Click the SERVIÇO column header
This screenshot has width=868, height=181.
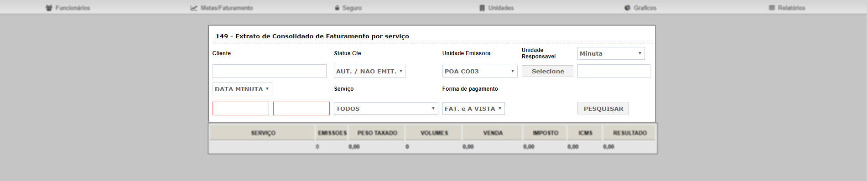click(x=263, y=133)
